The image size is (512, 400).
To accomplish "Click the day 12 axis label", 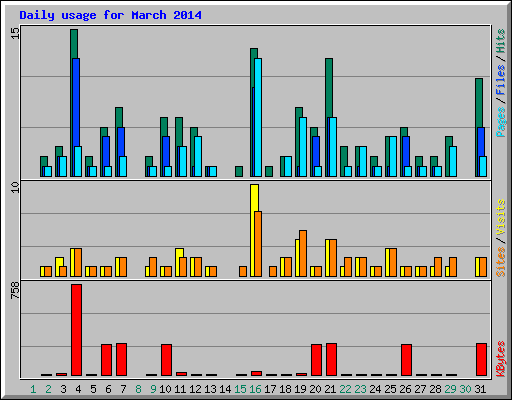I will coord(195,389).
